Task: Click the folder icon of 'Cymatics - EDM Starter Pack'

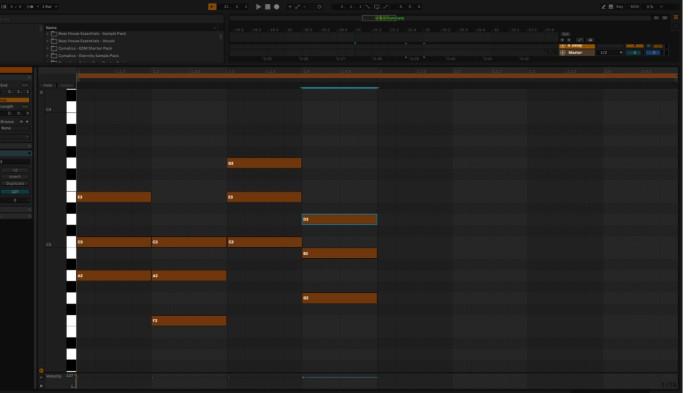Action: pos(54,48)
